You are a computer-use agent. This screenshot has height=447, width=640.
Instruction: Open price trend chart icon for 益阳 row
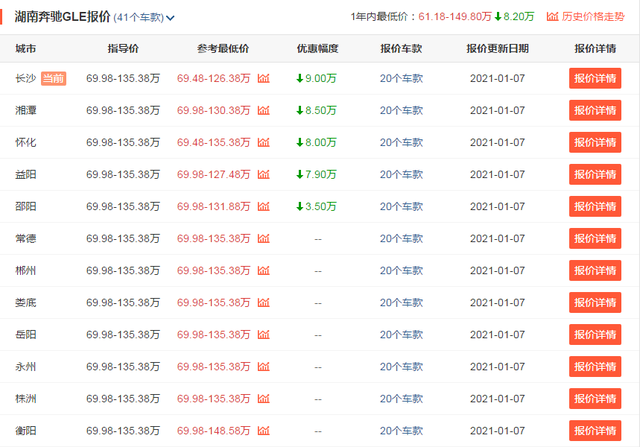pos(264,174)
